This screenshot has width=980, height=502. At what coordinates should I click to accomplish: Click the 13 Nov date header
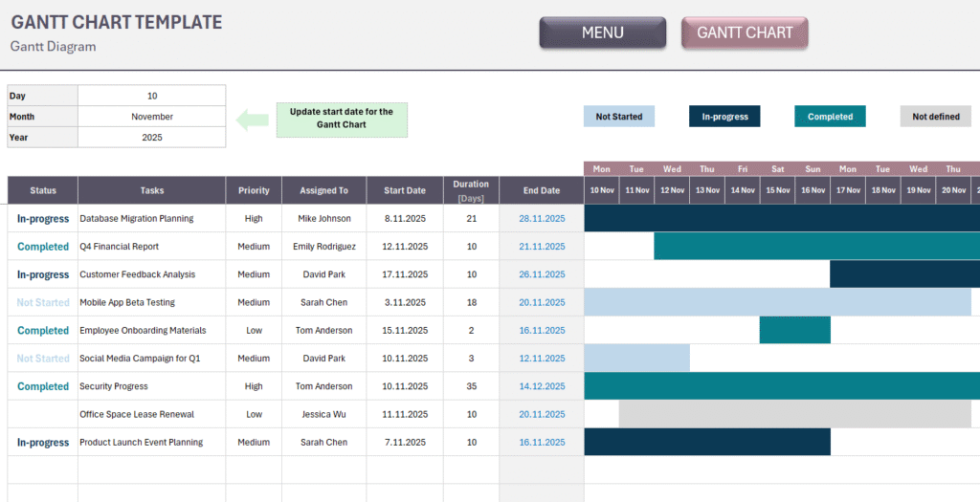[707, 190]
